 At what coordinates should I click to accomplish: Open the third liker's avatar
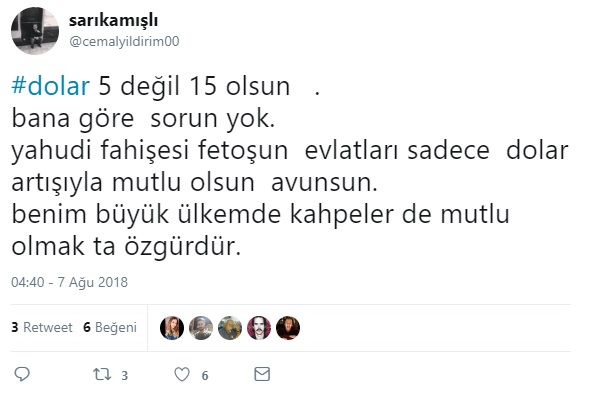click(x=230, y=328)
